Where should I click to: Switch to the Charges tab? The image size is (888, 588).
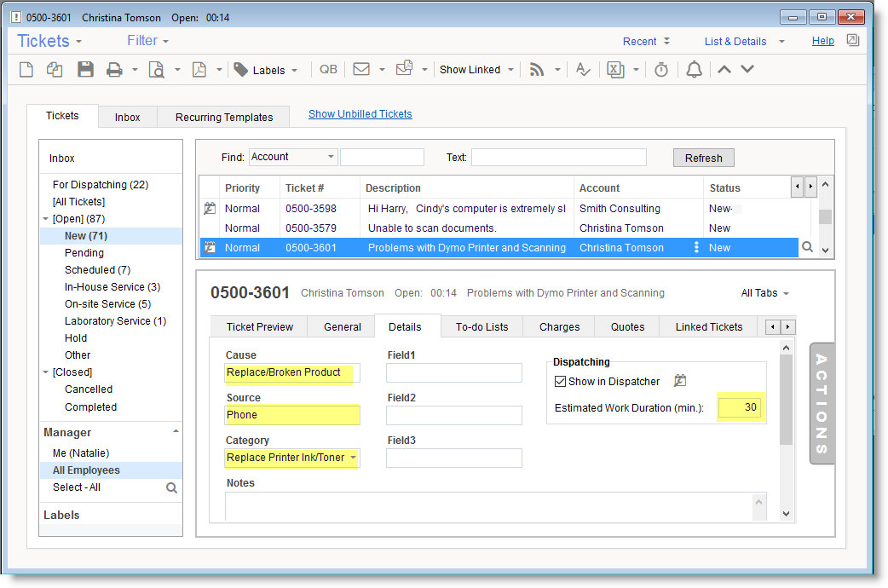click(x=559, y=326)
